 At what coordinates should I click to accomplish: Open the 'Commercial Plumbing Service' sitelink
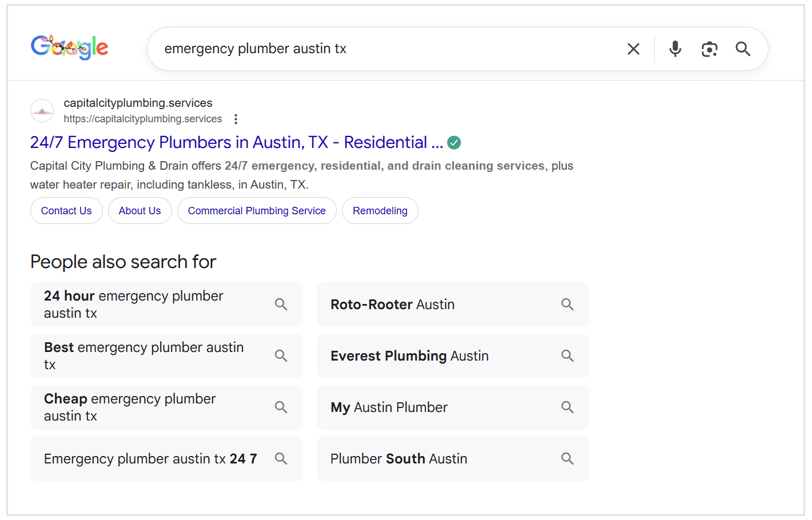pos(256,210)
